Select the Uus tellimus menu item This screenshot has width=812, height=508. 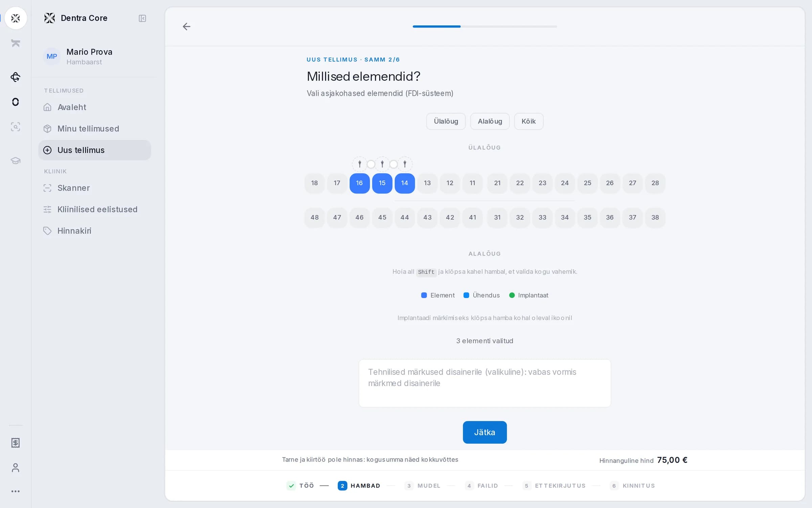95,150
